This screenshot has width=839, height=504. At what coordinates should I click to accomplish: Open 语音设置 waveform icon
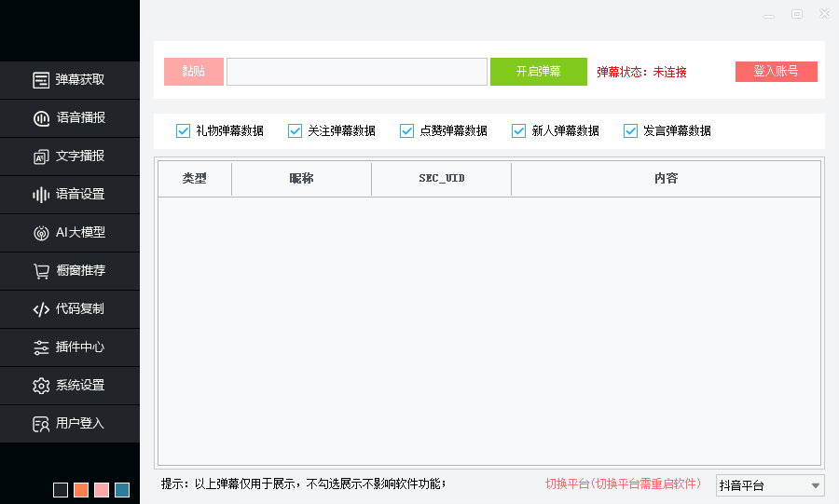tap(41, 195)
